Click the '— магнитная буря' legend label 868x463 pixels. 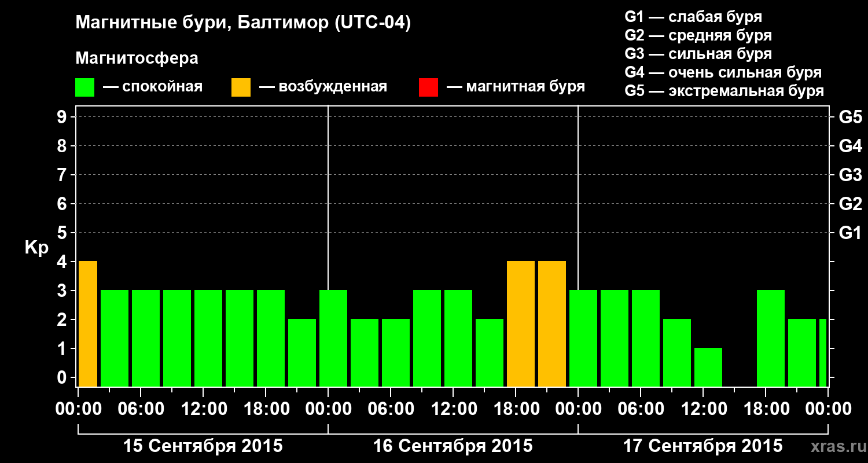click(516, 87)
